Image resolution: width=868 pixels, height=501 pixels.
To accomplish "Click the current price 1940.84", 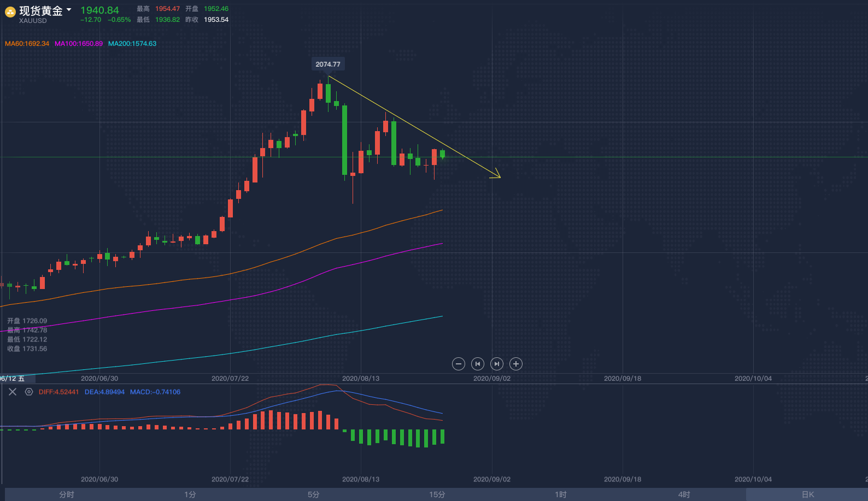I will (x=99, y=10).
